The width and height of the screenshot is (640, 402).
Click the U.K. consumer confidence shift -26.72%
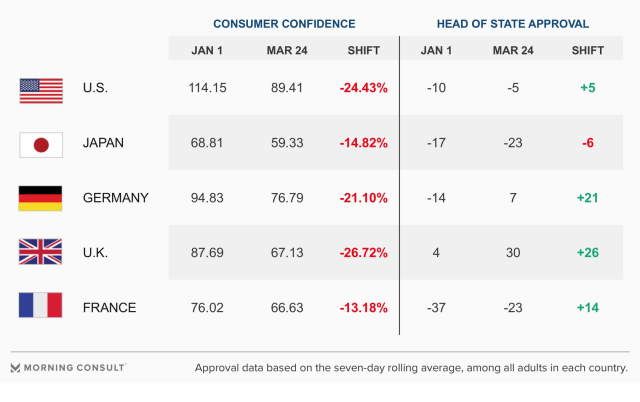(x=363, y=252)
